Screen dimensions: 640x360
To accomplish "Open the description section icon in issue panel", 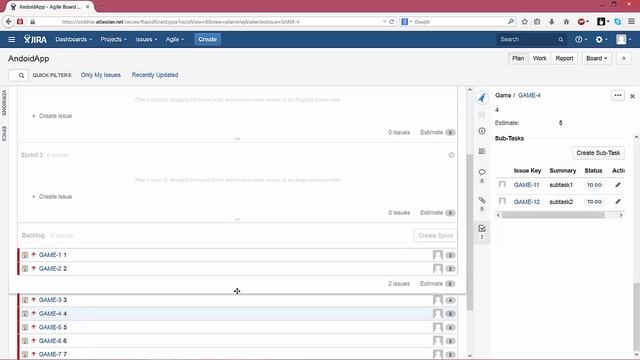I will 482,151.
